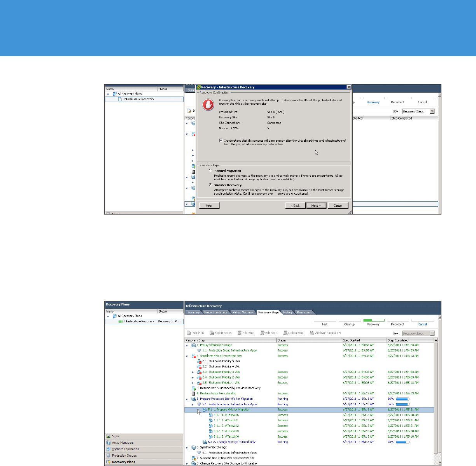476x466 pixels.
Task: Click the shield icon of step 1.1 Protection Group
Action: 199,350
